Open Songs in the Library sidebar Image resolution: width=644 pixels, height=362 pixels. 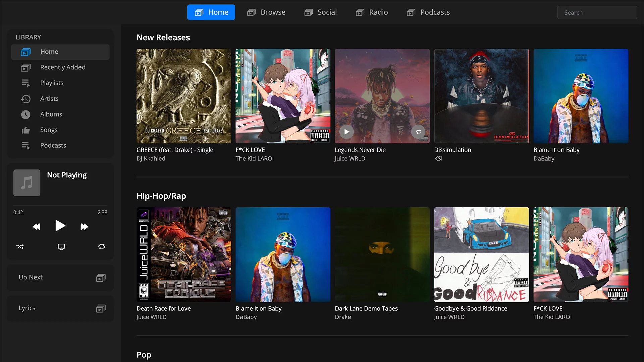60,130
